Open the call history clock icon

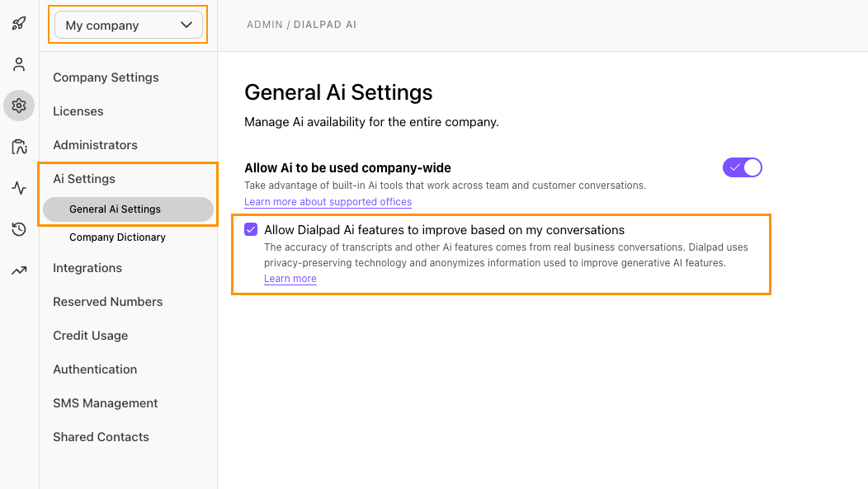click(19, 229)
